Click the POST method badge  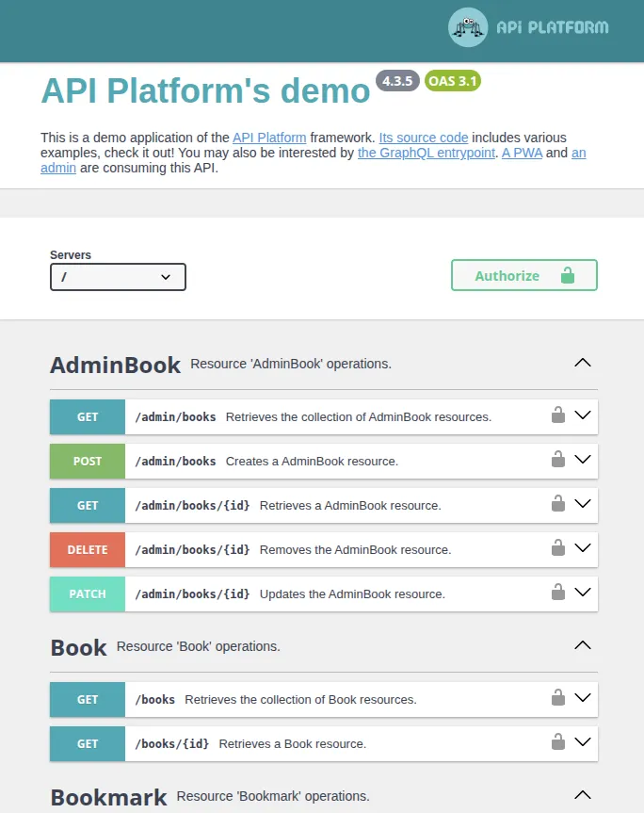(x=88, y=461)
